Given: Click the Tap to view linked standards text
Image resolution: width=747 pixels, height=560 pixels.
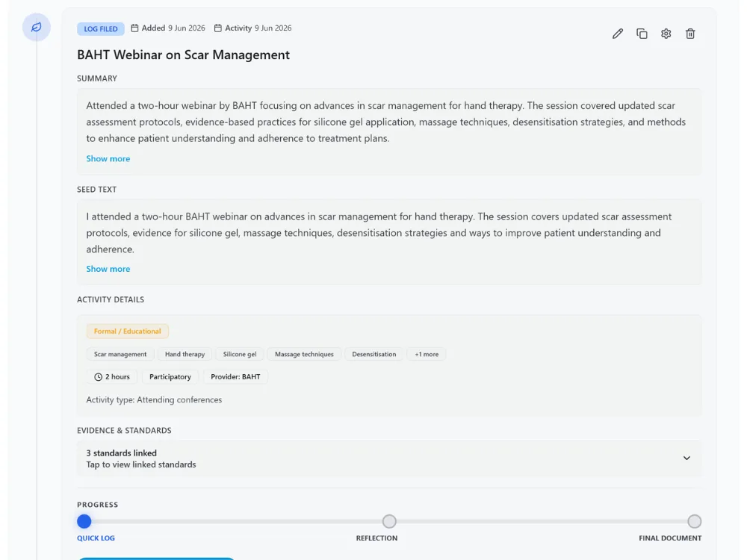Looking at the screenshot, I should point(141,464).
